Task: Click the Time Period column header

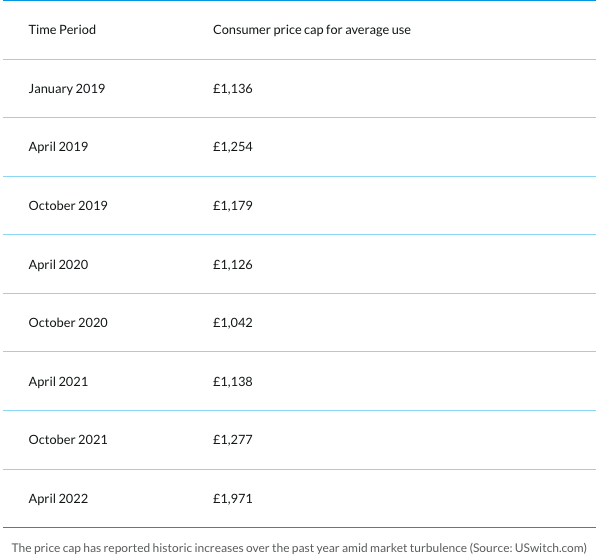Action: [62, 30]
